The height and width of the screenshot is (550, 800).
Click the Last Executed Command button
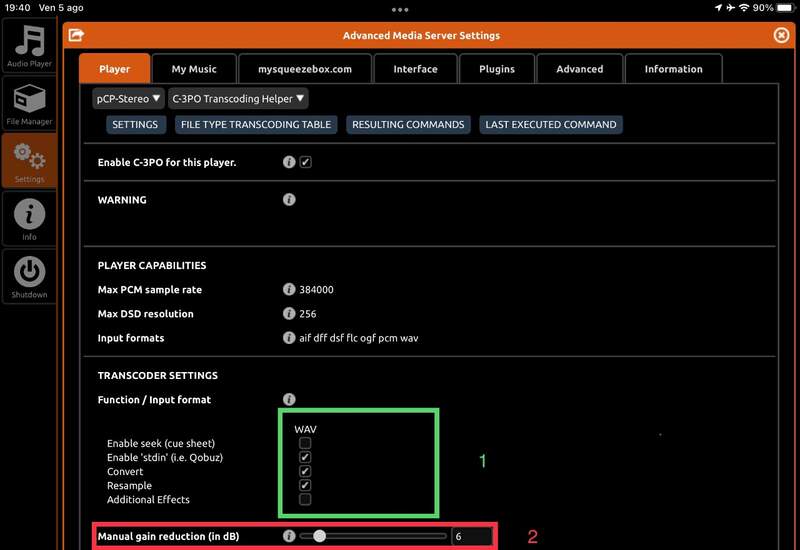(x=550, y=125)
